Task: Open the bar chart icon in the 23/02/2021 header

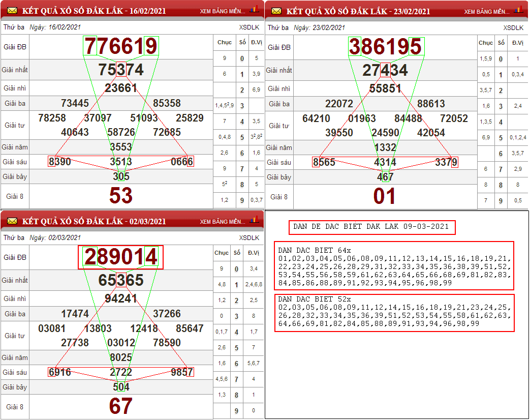Action: [518, 10]
